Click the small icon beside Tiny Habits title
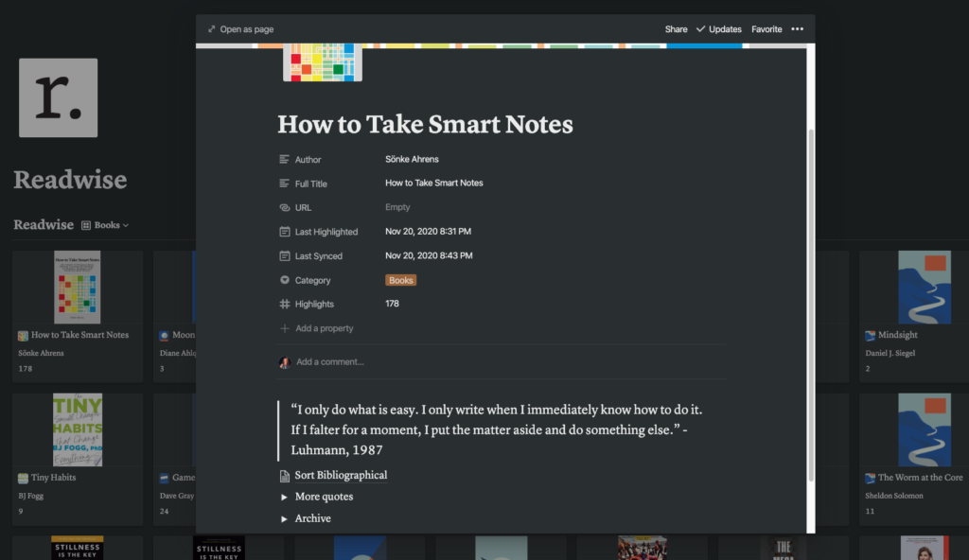969x560 pixels. (x=23, y=478)
